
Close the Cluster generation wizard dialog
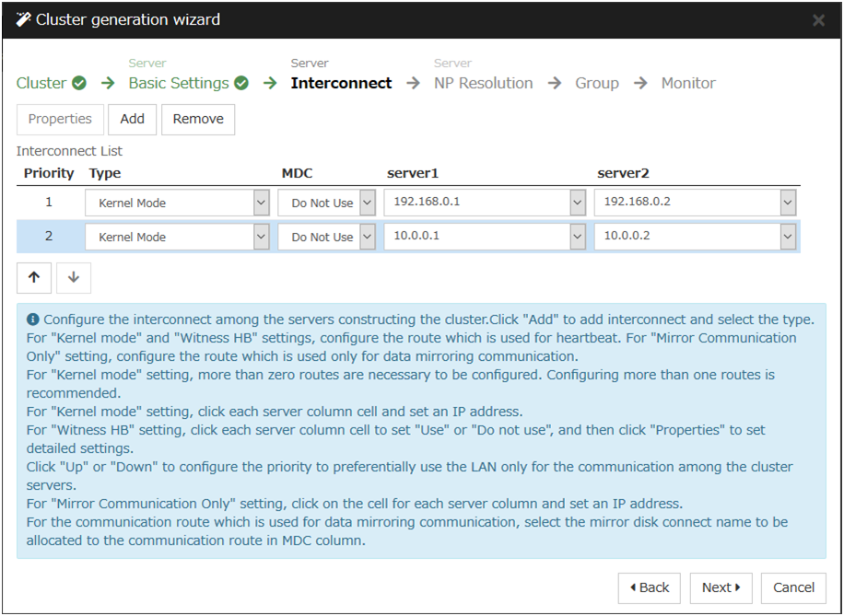pyautogui.click(x=818, y=19)
